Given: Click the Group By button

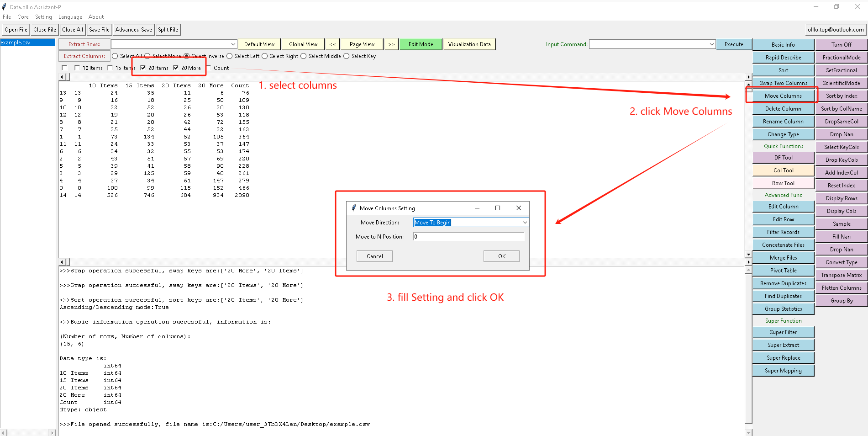Looking at the screenshot, I should [x=841, y=301].
